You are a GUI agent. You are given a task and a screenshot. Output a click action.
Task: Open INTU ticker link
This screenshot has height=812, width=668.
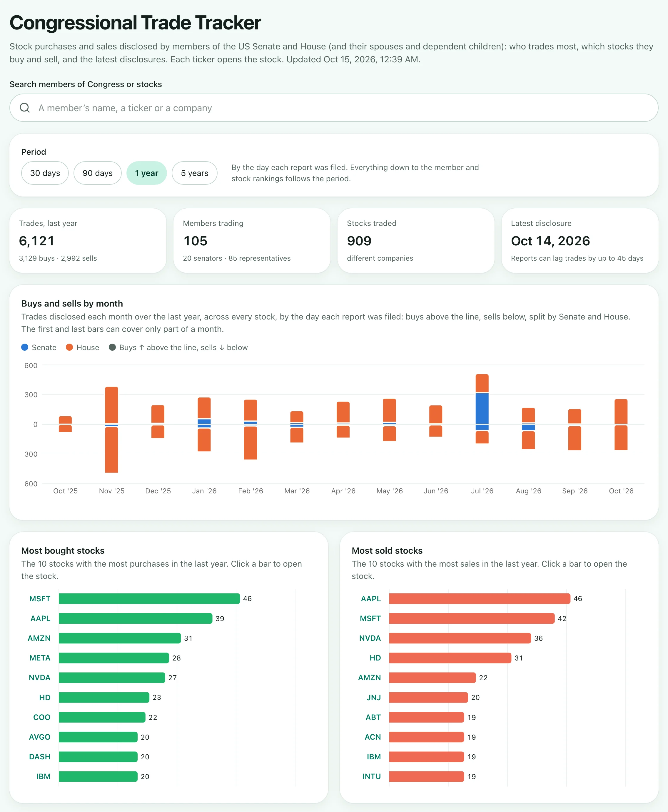[372, 776]
